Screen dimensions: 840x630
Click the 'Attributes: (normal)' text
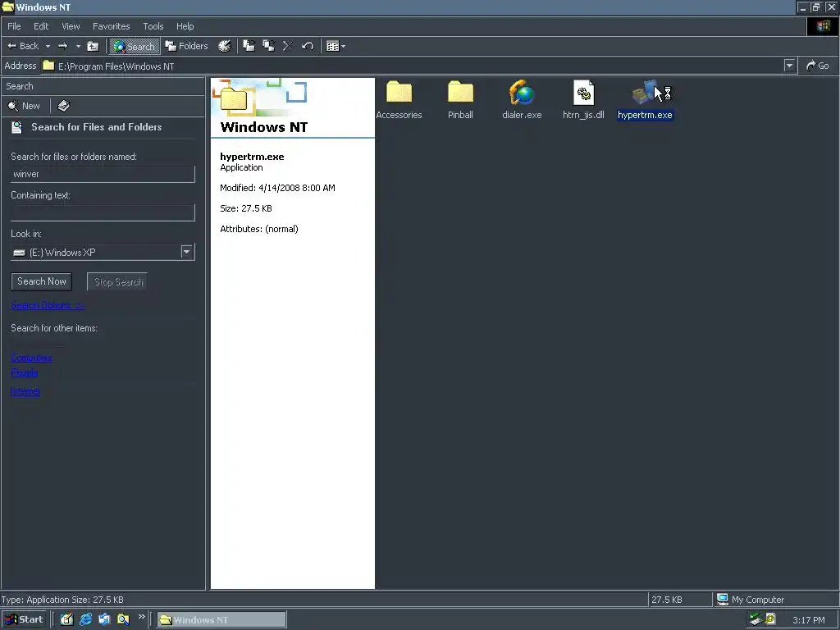259,229
